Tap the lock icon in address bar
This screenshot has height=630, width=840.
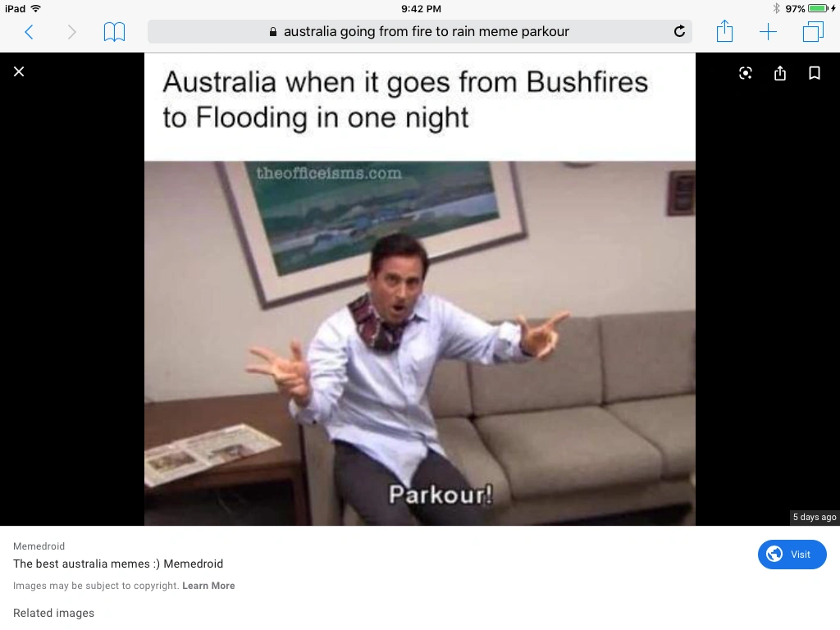272,32
